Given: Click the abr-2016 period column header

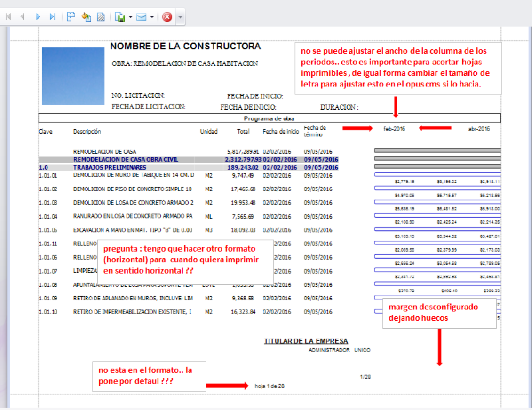Looking at the screenshot, I should pyautogui.click(x=479, y=128).
